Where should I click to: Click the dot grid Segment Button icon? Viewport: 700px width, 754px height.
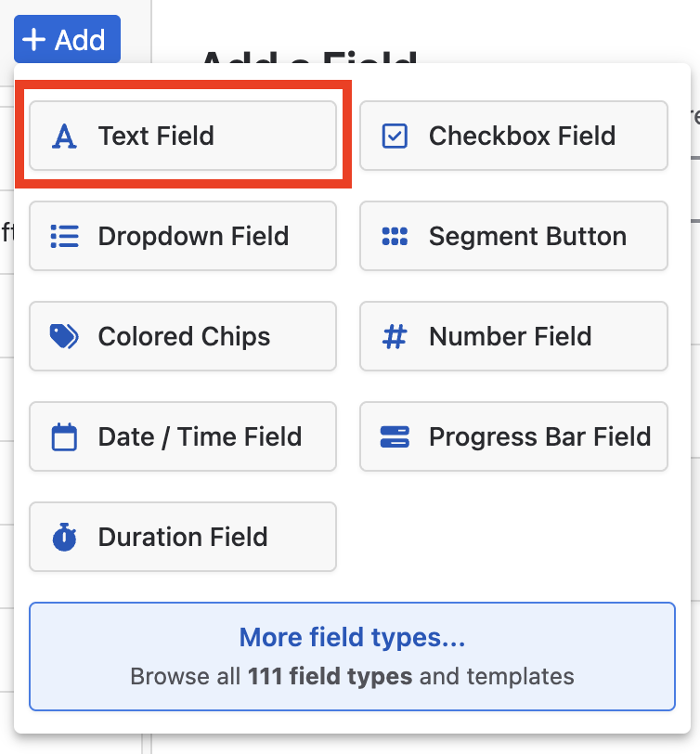click(395, 236)
